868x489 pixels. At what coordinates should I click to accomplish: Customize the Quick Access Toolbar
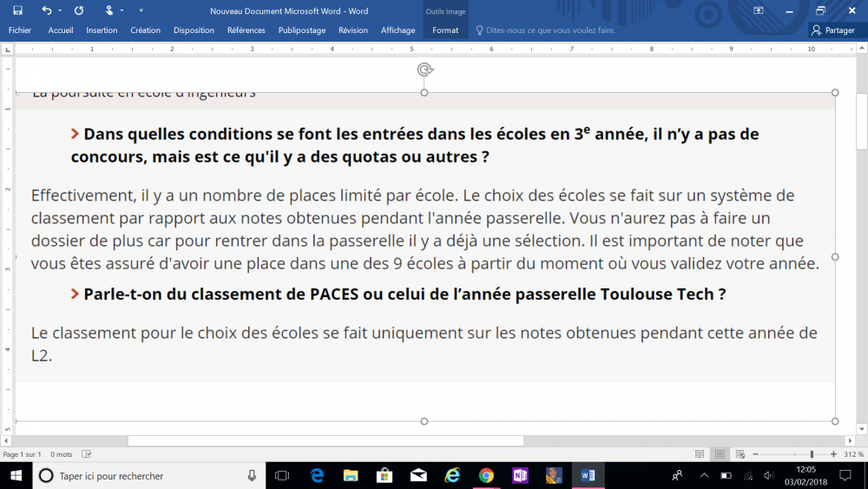[x=141, y=10]
